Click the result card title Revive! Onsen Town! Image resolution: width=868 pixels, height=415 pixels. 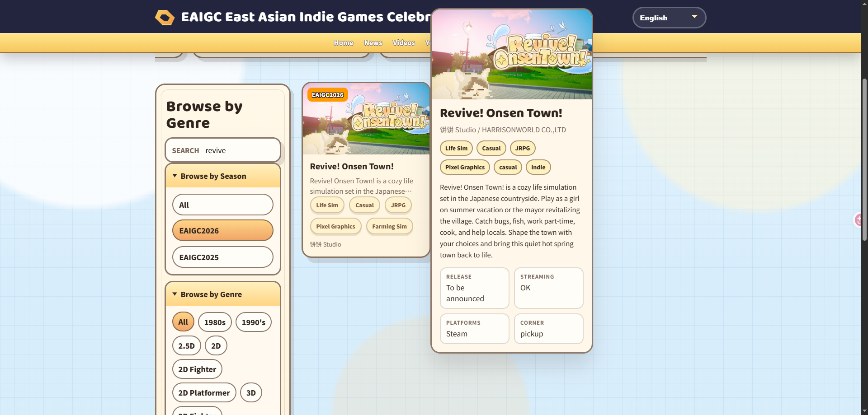352,167
